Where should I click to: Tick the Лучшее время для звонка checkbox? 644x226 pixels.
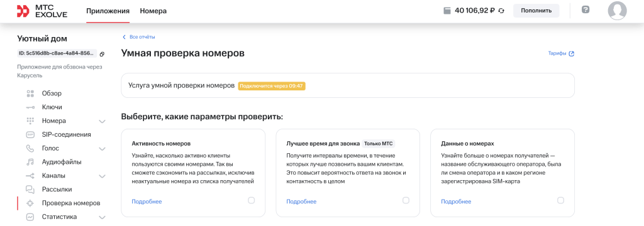(x=406, y=200)
